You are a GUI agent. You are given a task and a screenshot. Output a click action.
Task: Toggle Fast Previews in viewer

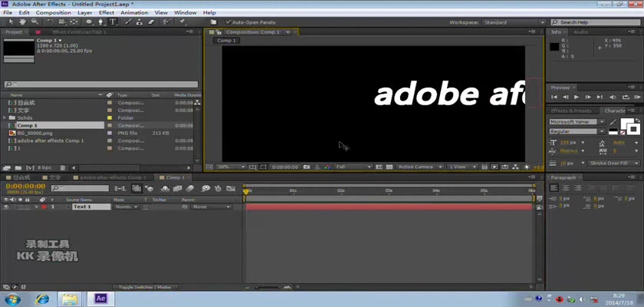pos(495,167)
